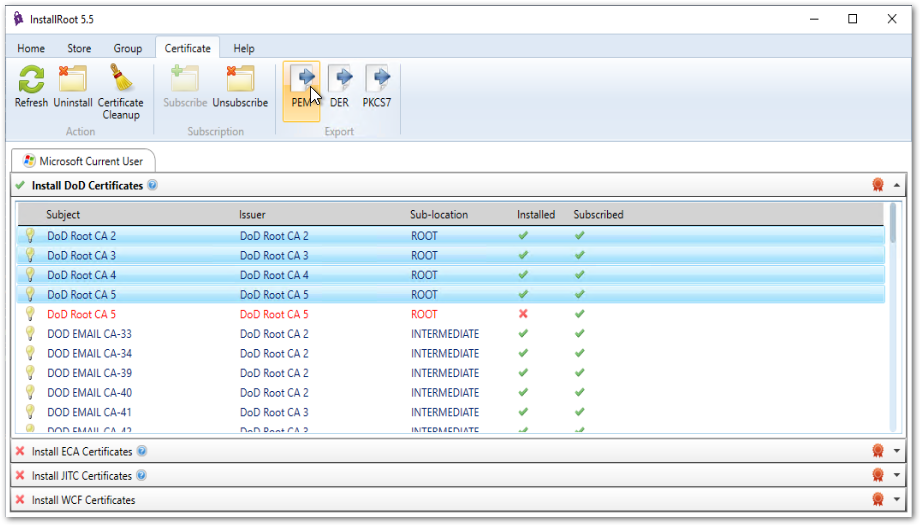Sort by the Sub-location column header
Image resolution: width=921 pixels, height=526 pixels.
(439, 214)
